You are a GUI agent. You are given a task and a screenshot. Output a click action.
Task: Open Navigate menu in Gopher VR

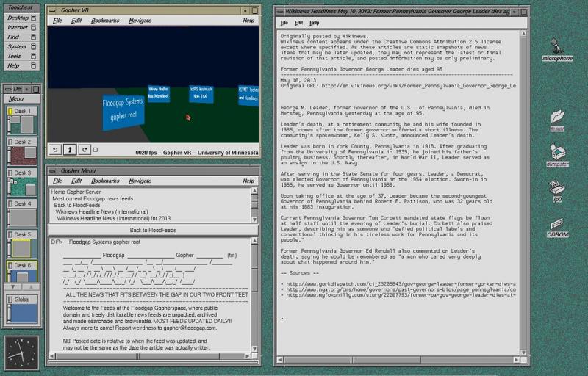pyautogui.click(x=140, y=21)
